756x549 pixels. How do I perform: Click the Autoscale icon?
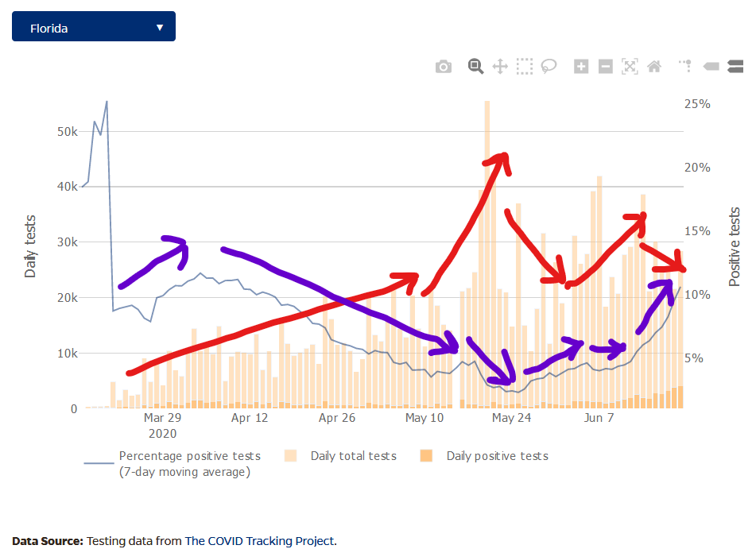[x=630, y=67]
